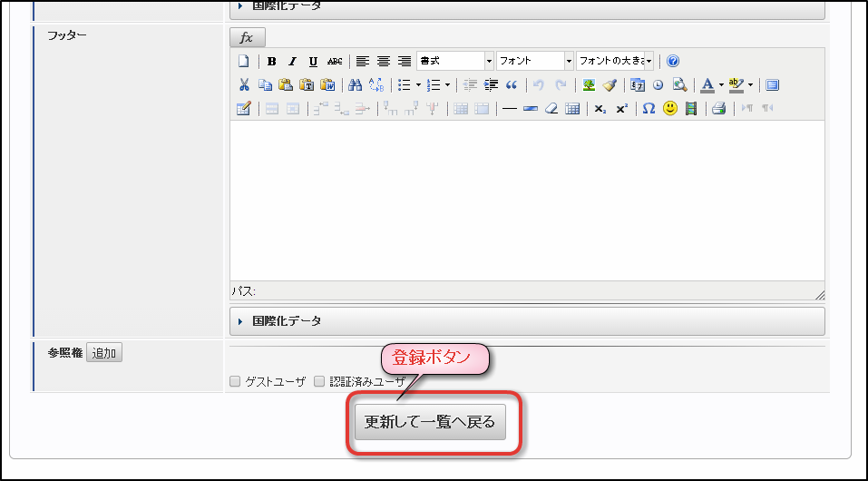Click the paste clipboard icon

tap(285, 84)
